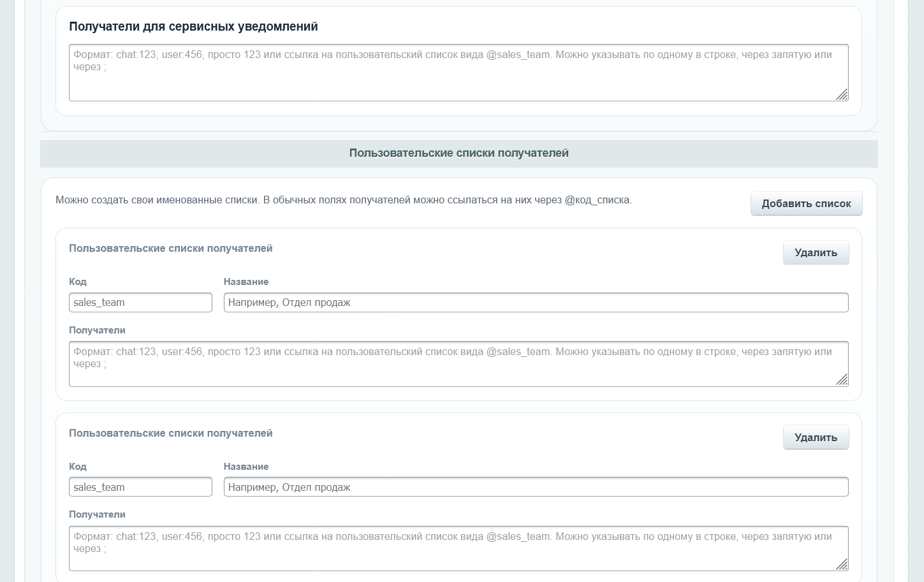Click the 'Код' label in the first list

pos(78,282)
